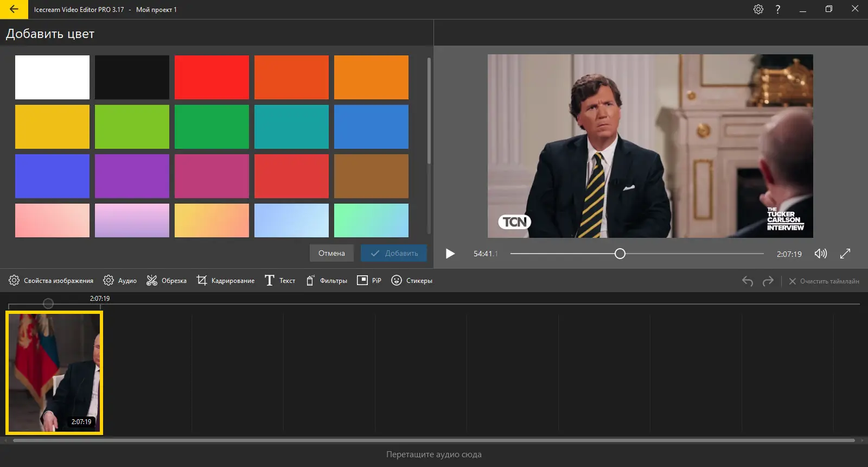Pick the magenta pink swatch

[212, 176]
